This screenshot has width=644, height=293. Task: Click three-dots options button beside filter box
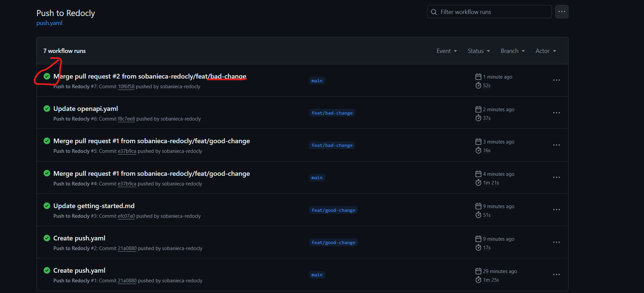coord(562,12)
